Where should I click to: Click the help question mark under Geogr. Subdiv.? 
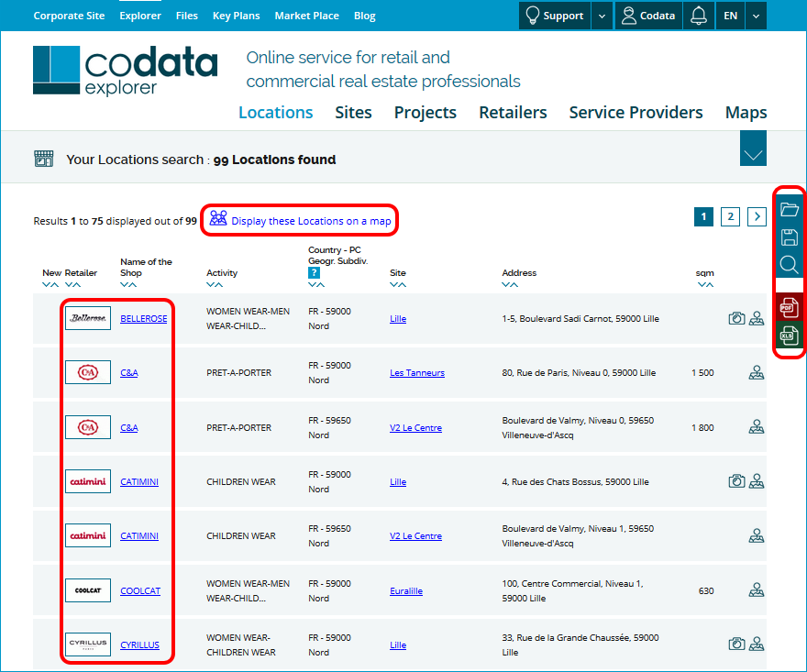314,272
